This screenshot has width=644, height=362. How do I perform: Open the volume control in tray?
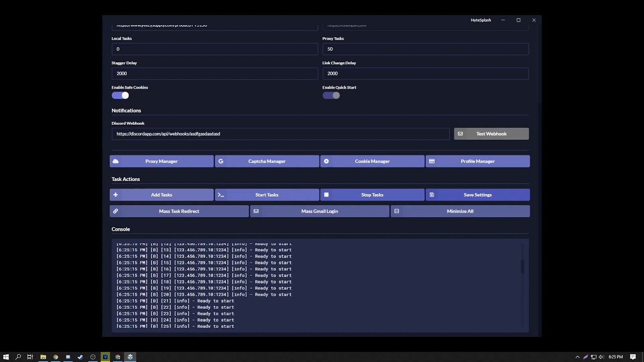tap(601, 357)
